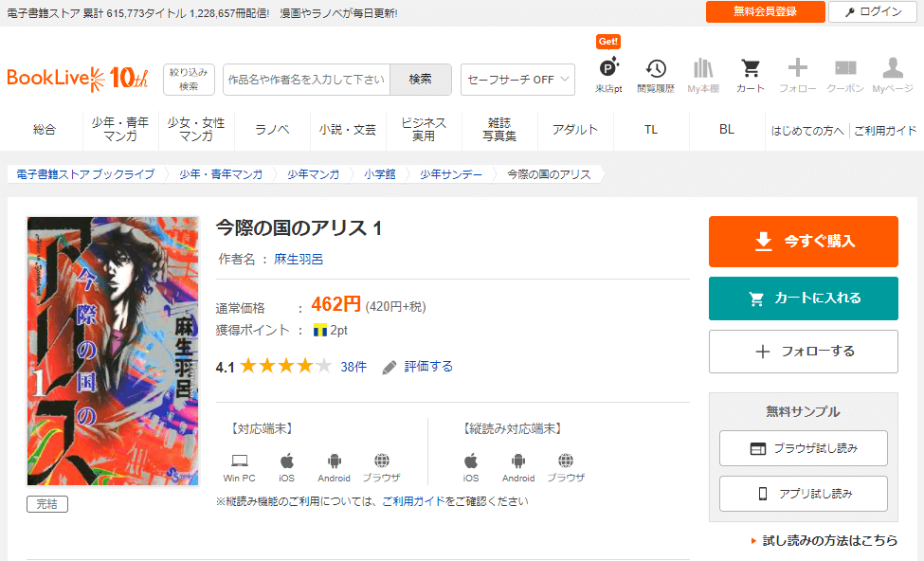Open the クーポン coupon icon
Image resolution: width=924 pixels, height=561 pixels.
844,69
